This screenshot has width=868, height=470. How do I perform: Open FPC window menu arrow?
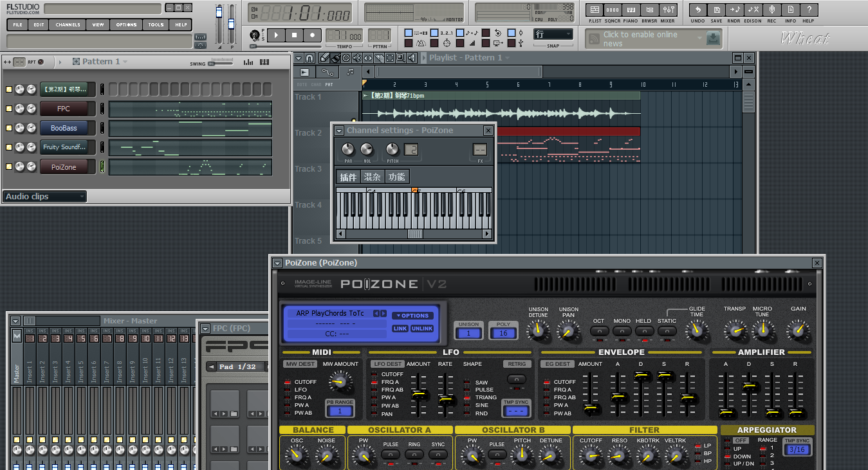pyautogui.click(x=205, y=329)
